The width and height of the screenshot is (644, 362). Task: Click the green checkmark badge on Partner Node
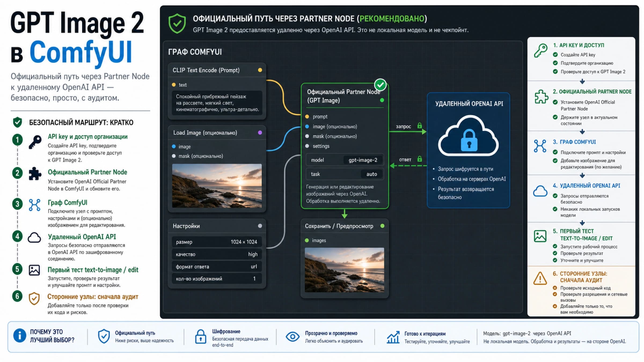380,85
